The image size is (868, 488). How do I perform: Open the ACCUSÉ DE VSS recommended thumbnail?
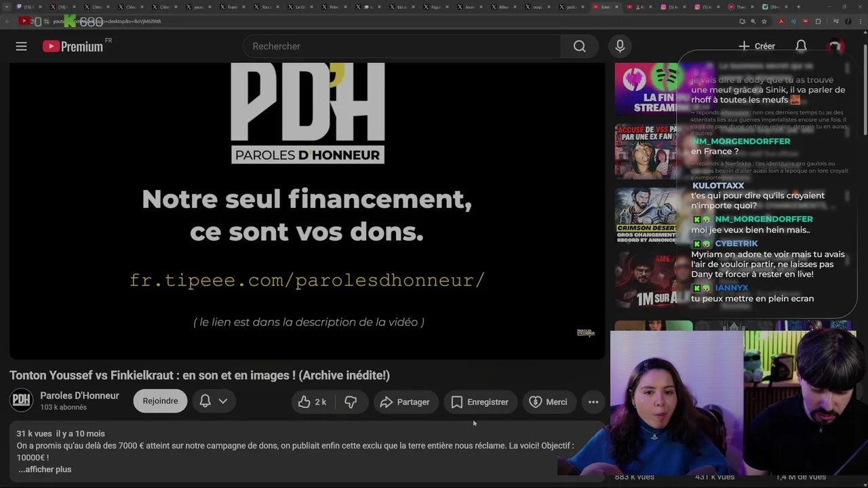coord(645,151)
